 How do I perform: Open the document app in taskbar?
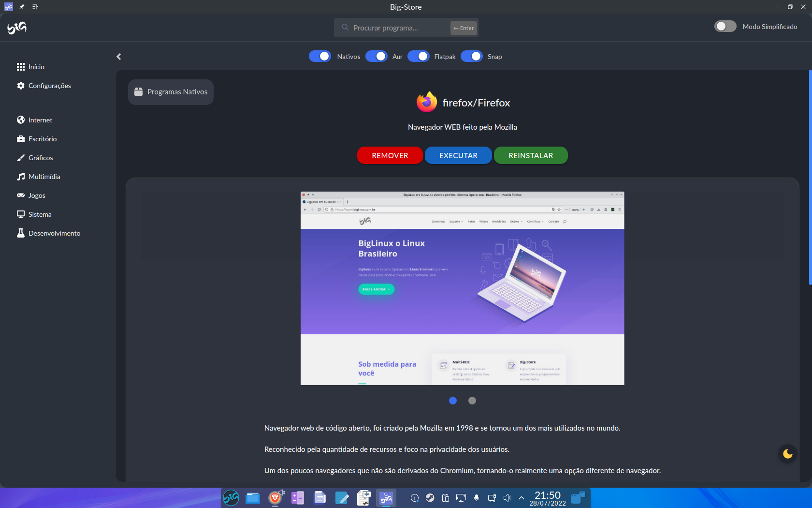point(320,498)
